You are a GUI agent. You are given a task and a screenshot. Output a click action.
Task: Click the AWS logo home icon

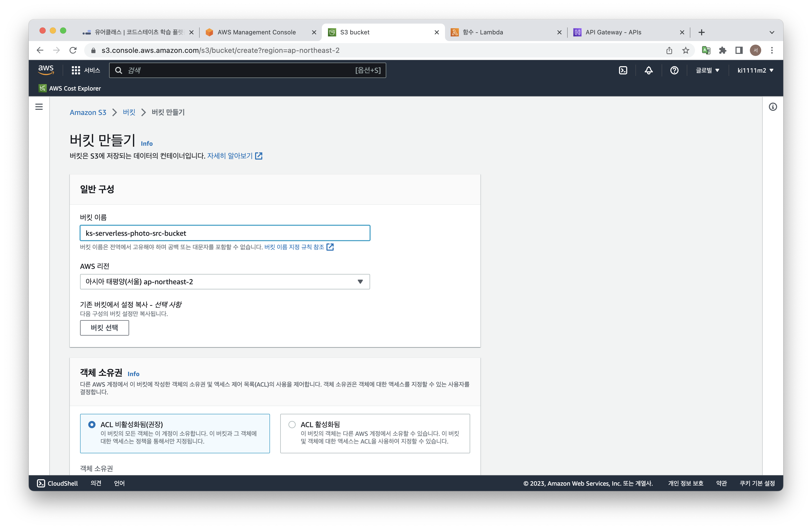pyautogui.click(x=46, y=70)
